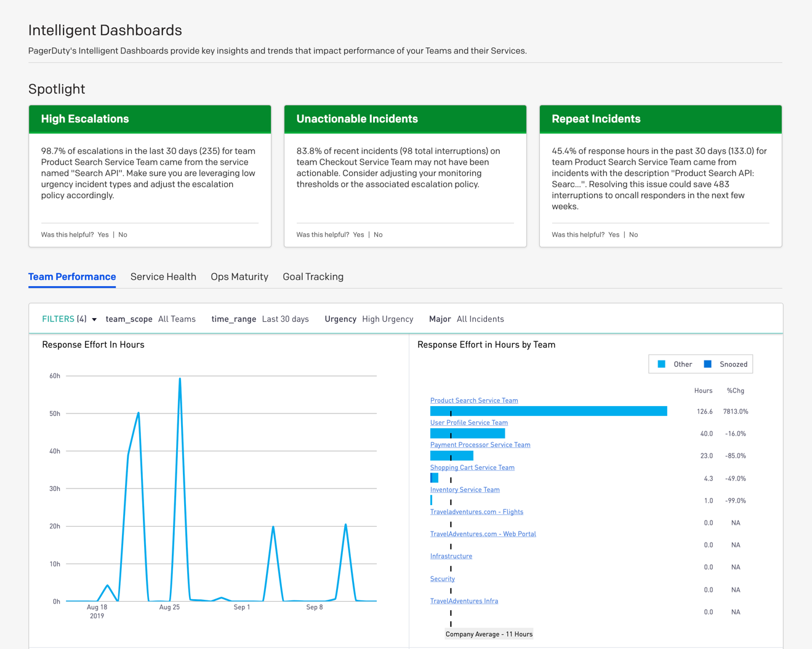
Task: Click the Product Search Service Team bar
Action: [x=548, y=411]
